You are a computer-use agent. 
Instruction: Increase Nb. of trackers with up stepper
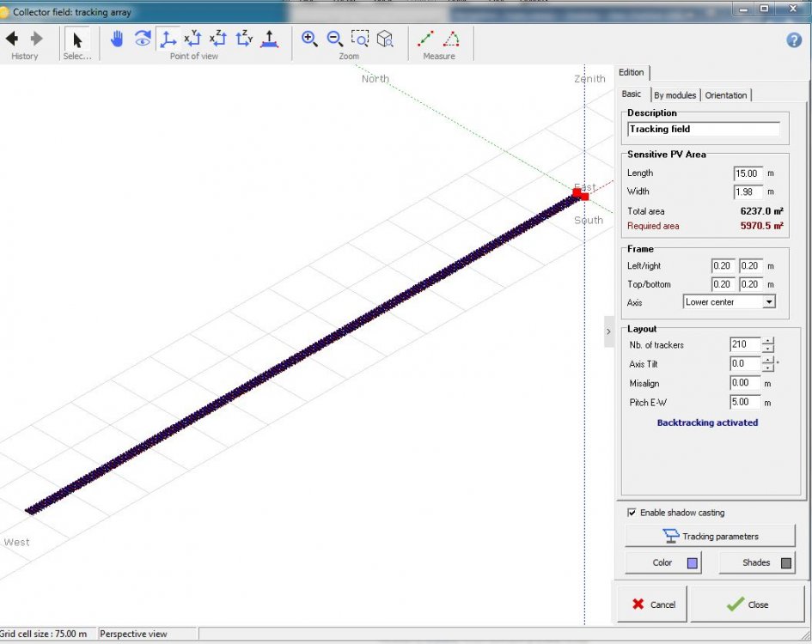click(x=768, y=341)
